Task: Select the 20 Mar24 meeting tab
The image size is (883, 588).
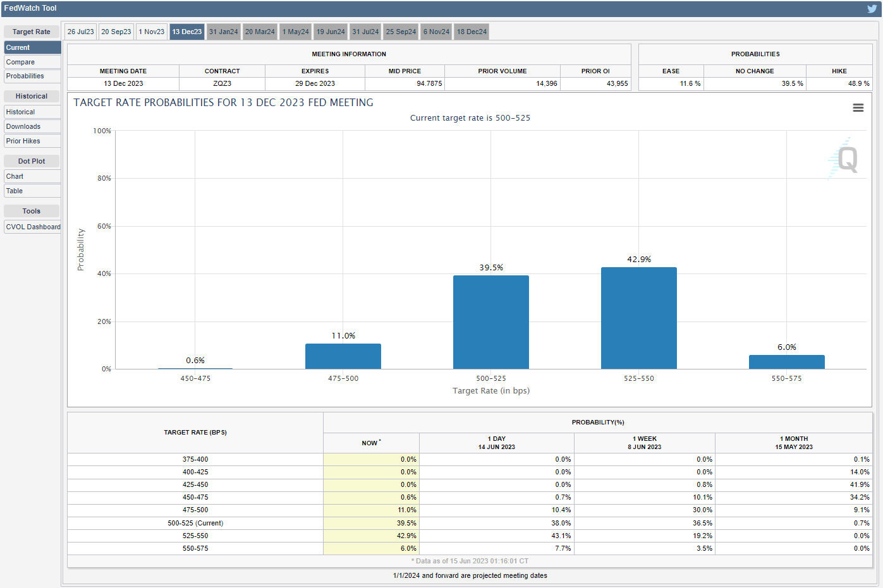Action: tap(260, 32)
